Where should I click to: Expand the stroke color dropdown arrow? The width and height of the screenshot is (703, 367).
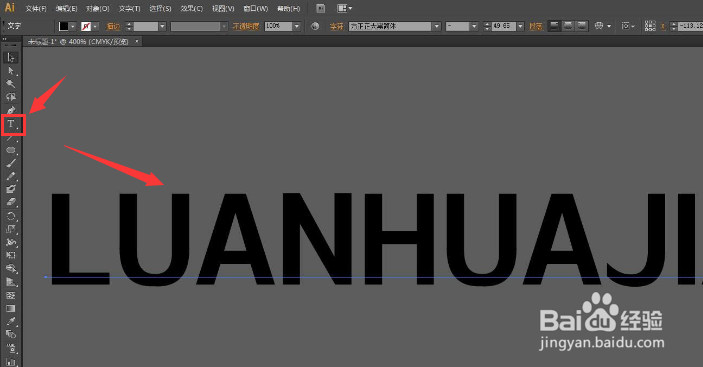click(95, 26)
